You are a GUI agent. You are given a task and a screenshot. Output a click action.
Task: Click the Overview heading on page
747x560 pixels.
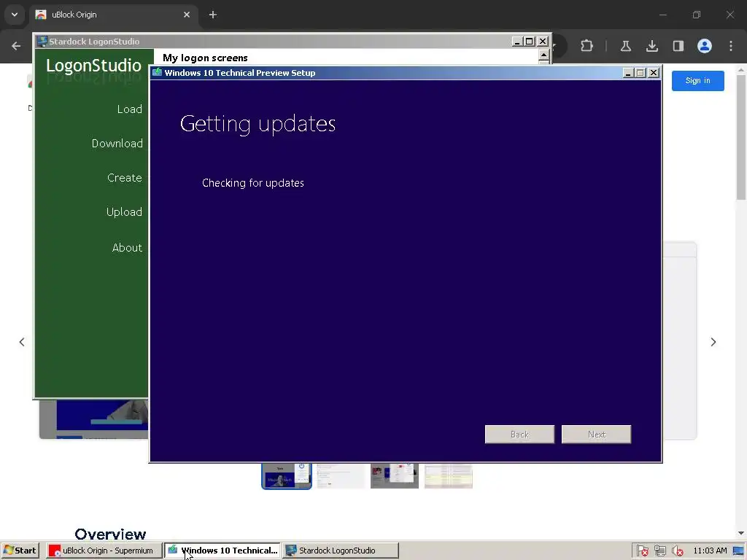pyautogui.click(x=110, y=534)
